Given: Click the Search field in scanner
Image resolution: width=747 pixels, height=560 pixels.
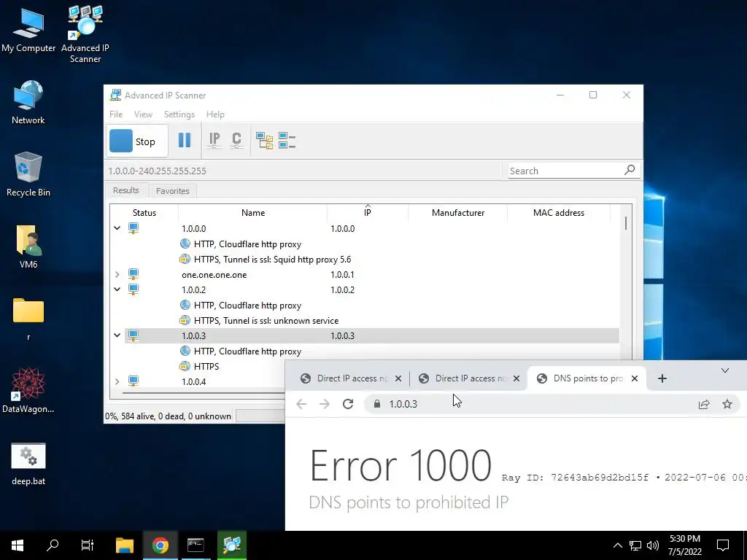Looking at the screenshot, I should 565,171.
